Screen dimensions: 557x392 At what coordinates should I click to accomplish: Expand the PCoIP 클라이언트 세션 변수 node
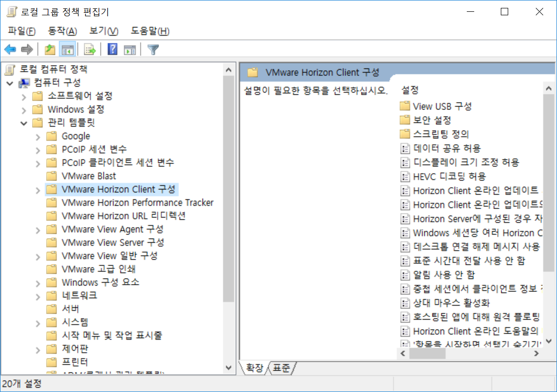38,164
